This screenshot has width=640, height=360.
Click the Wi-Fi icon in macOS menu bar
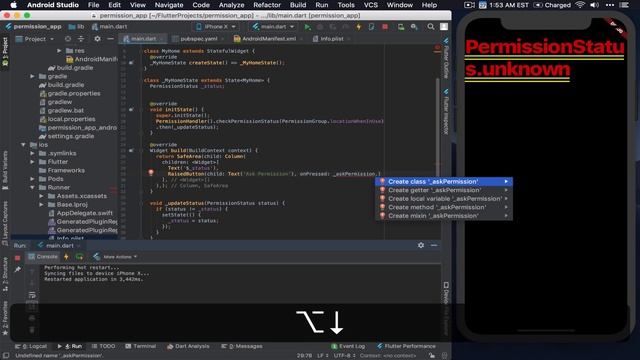coord(580,5)
